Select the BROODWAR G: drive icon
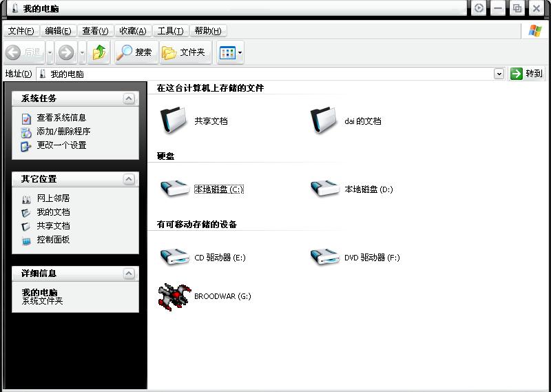 tap(174, 297)
